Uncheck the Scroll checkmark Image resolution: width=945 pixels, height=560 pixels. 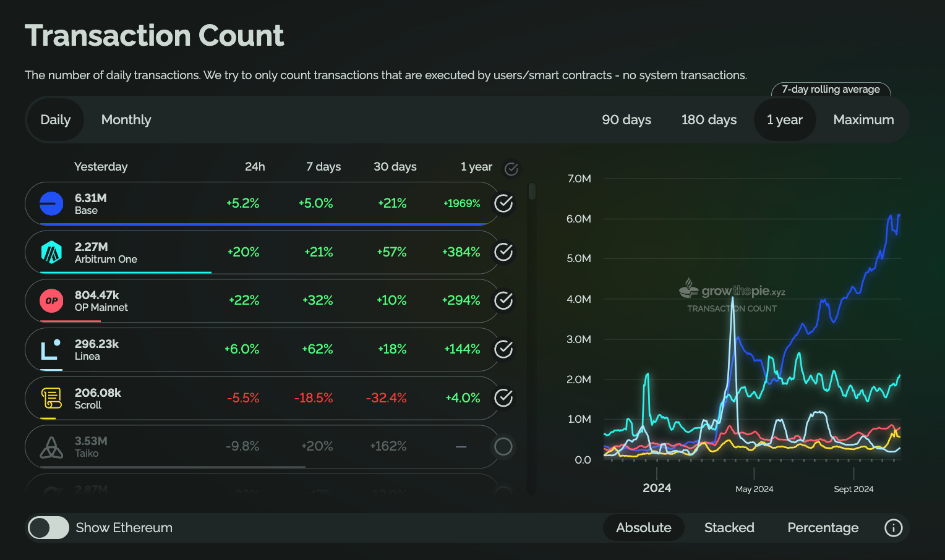point(503,398)
